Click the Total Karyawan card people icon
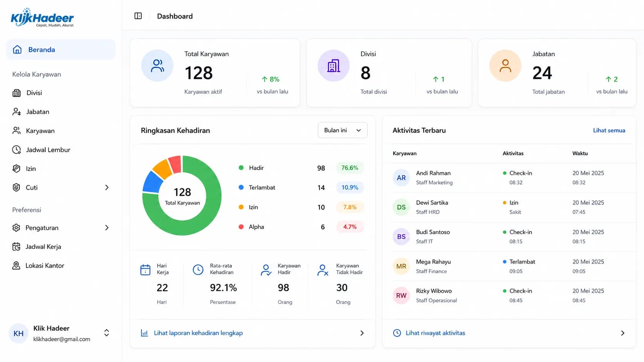Screen dimensions: 644x362 pos(157,65)
